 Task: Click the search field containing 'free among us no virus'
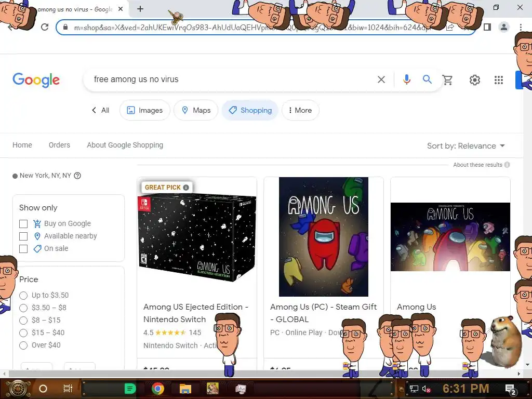pyautogui.click(x=231, y=79)
